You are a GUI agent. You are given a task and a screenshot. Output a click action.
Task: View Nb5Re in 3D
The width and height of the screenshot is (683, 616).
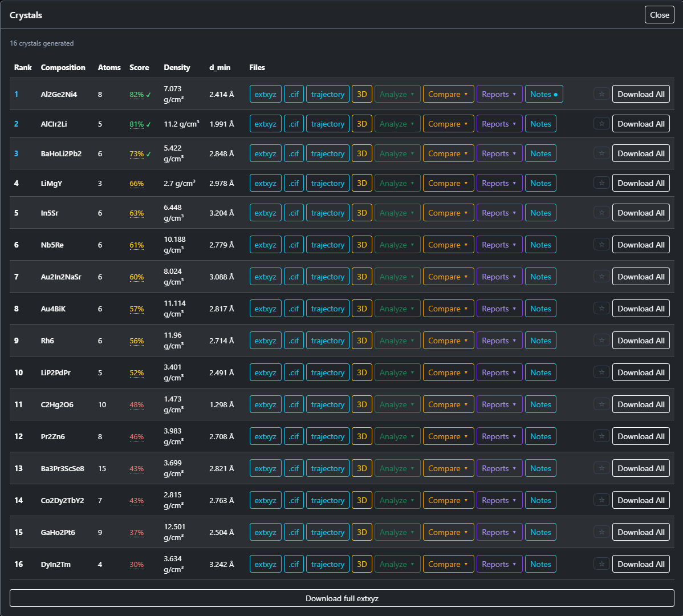click(362, 245)
